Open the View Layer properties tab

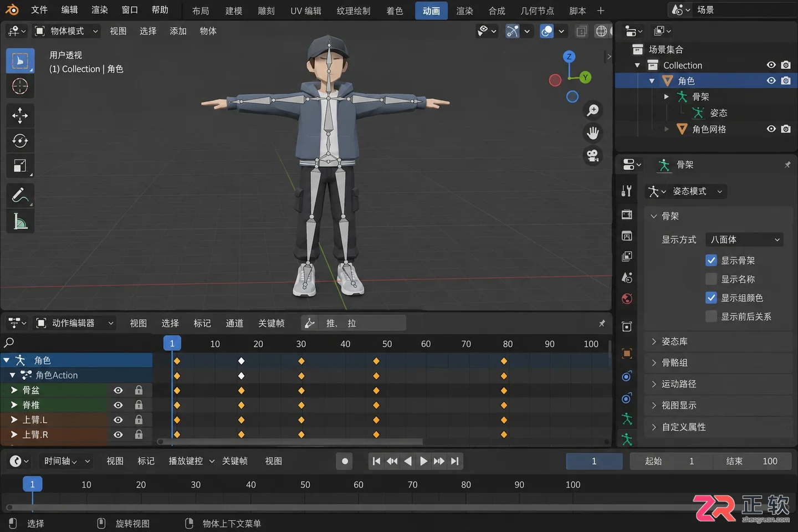pos(627,257)
